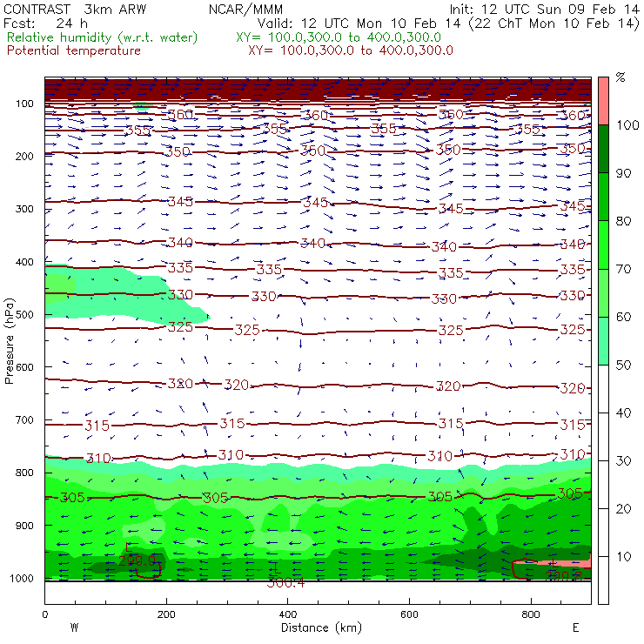Click the colorbar label '50'
Screen dimensions: 644x644
click(x=623, y=366)
